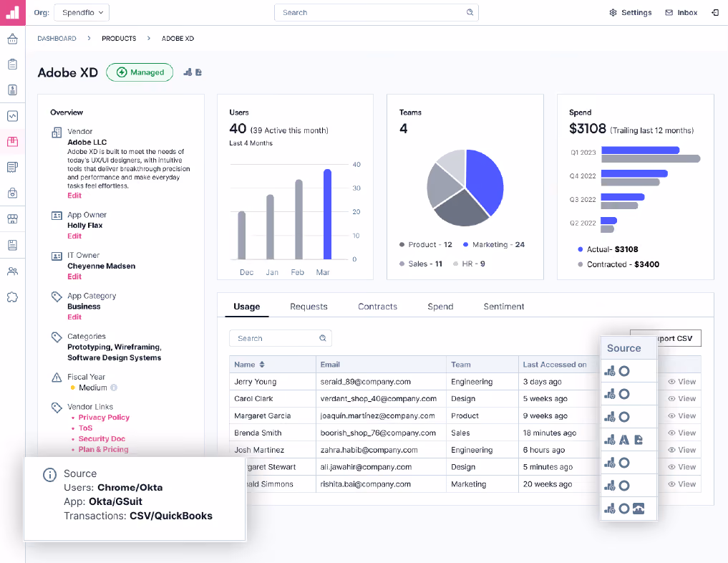Viewport: 728px width, 563px height.
Task: Click the magnifier icon in the top search bar
Action: [x=470, y=13]
